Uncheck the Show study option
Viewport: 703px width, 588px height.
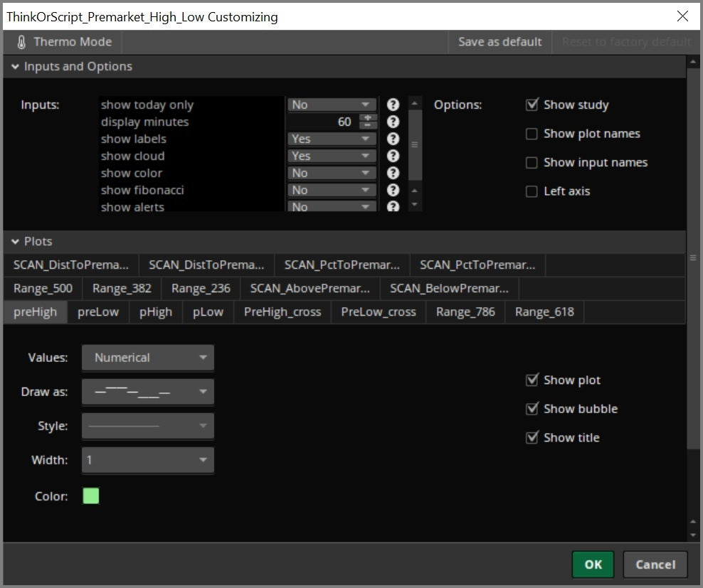coord(532,104)
